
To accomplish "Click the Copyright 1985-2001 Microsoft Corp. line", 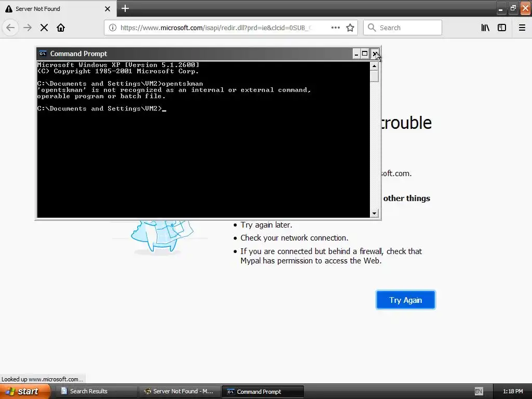I will click(118, 71).
